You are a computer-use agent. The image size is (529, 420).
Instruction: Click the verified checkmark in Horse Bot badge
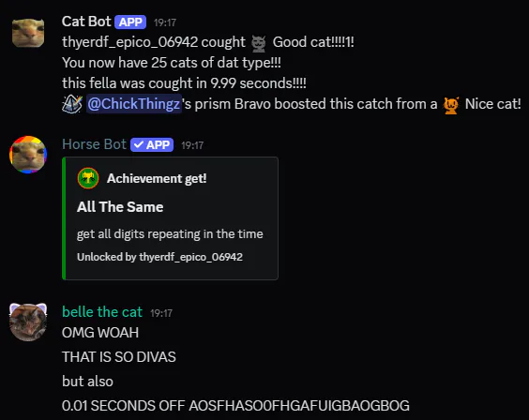click(x=138, y=145)
